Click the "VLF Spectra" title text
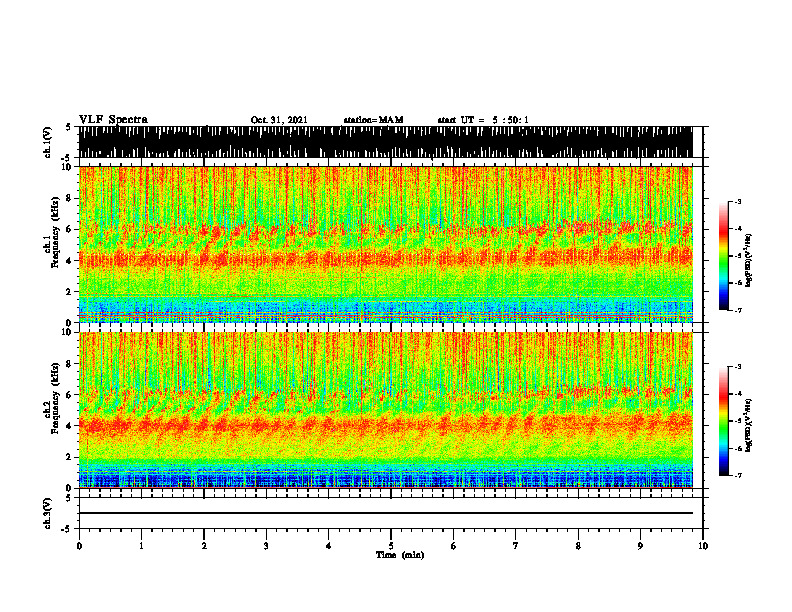Viewport: 792px width, 612px height. coord(113,120)
